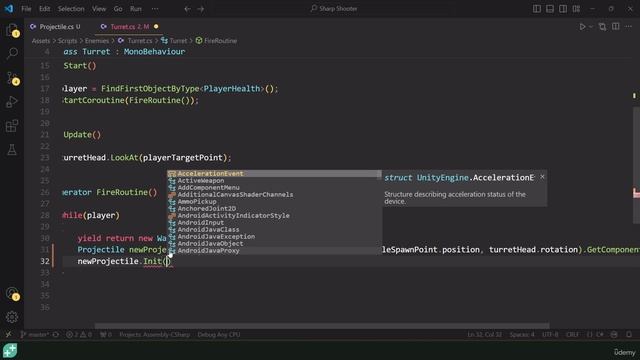Viewport: 640px width, 360px height.
Task: Click the Ln 32 Col position indicator
Action: tap(484, 335)
